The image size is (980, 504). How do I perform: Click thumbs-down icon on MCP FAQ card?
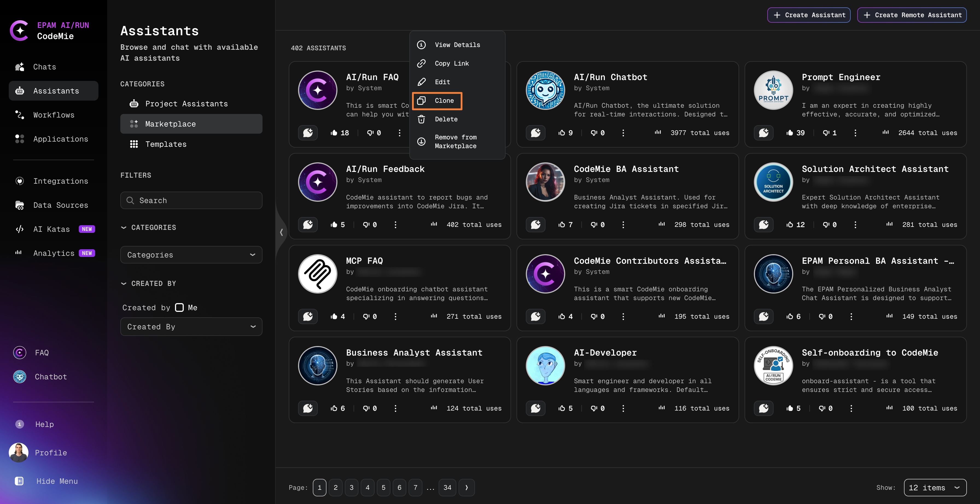coord(366,317)
